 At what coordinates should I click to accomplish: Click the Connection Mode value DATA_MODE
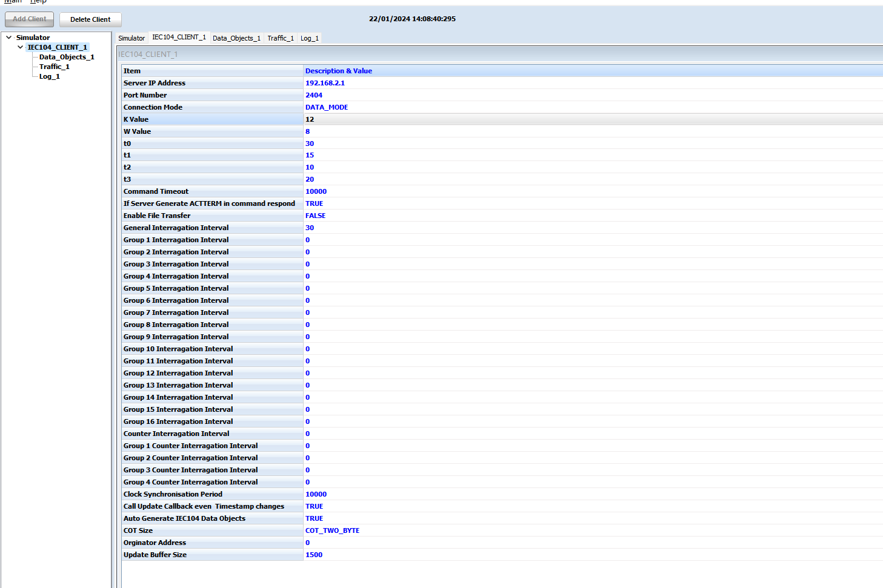point(327,107)
